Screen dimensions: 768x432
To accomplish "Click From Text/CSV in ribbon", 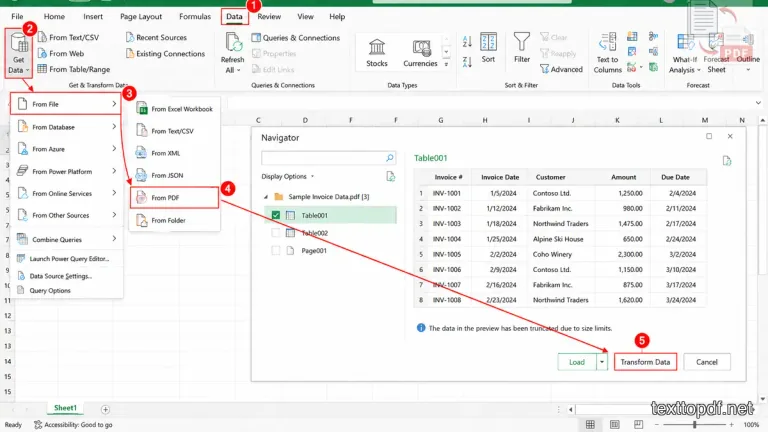I will 68,37.
